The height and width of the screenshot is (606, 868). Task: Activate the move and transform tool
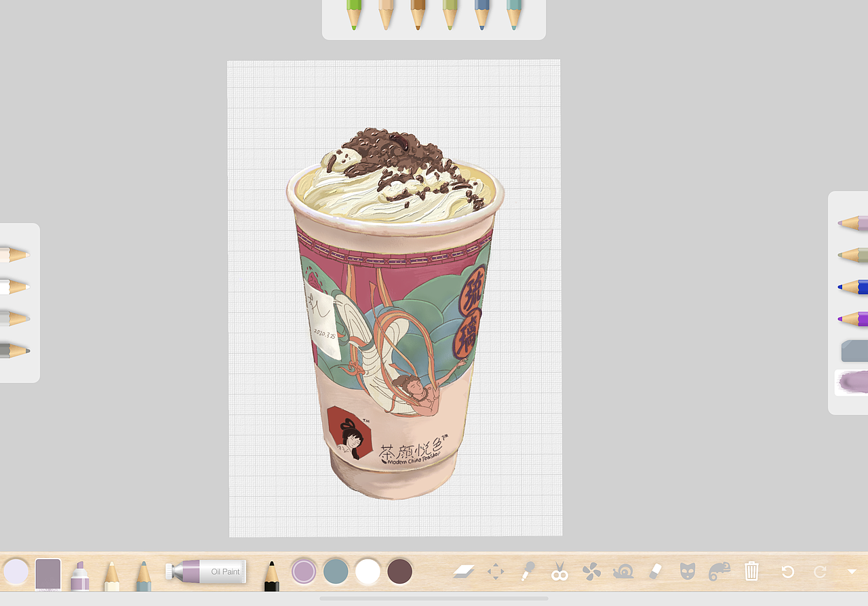pyautogui.click(x=496, y=571)
